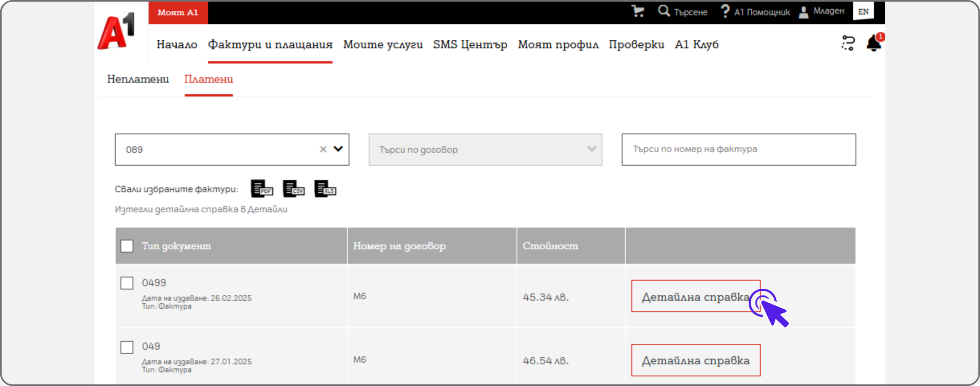Click the Номер на договор column header
Viewport: 980px width, 386px height.
pos(399,246)
